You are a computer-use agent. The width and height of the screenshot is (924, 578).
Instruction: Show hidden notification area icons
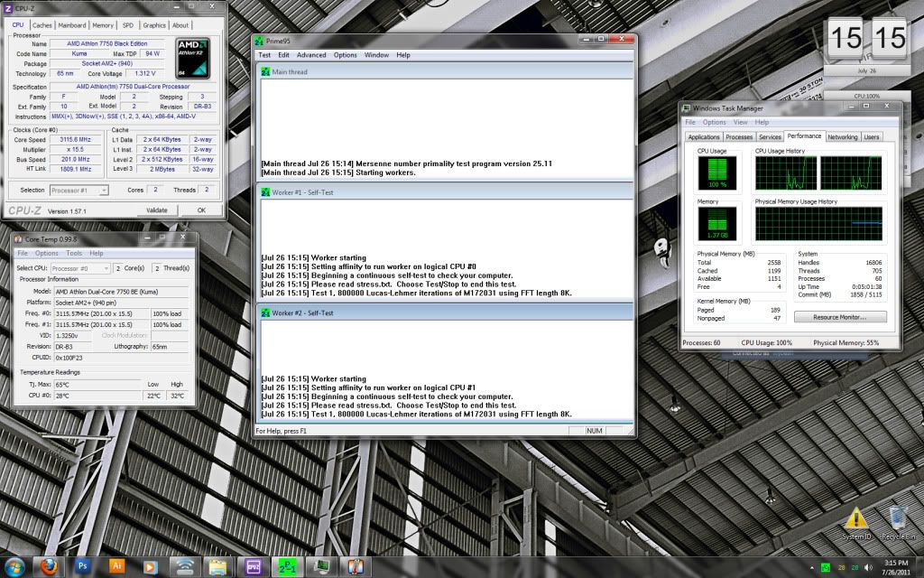click(x=812, y=568)
